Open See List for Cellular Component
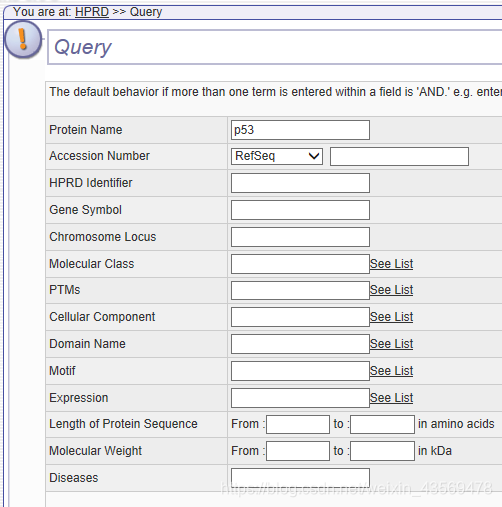The height and width of the screenshot is (507, 502). pos(392,317)
